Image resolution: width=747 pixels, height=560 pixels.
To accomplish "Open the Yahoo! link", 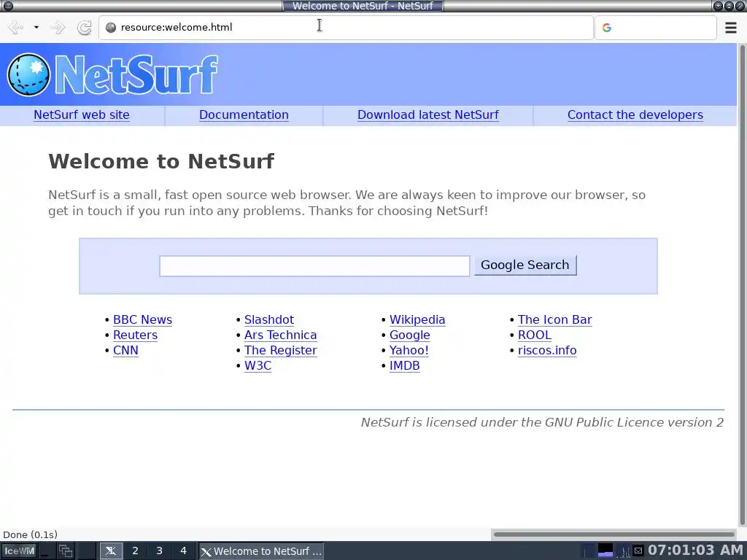I will 409,351.
